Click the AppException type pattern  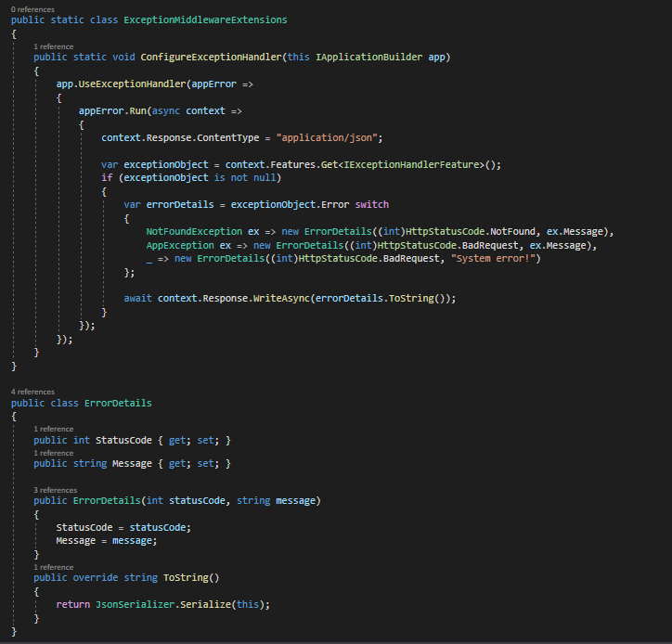click(180, 246)
